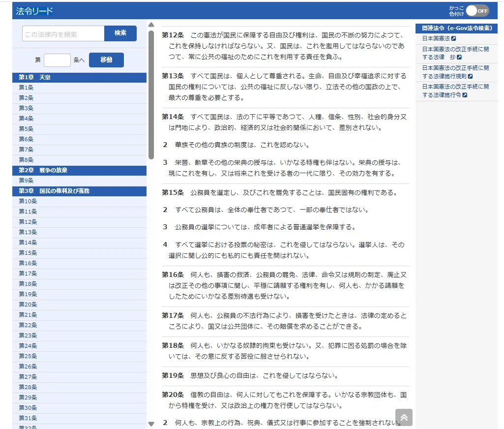Jump to 第22条 in the sidebar
Screen dimensions: 504x429
(x=79, y=325)
